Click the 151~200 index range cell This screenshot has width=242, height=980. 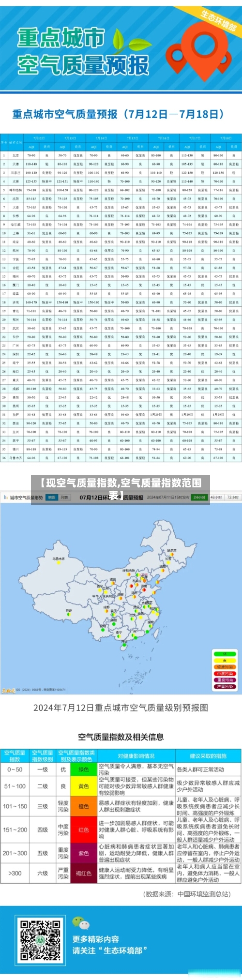pos(15,829)
